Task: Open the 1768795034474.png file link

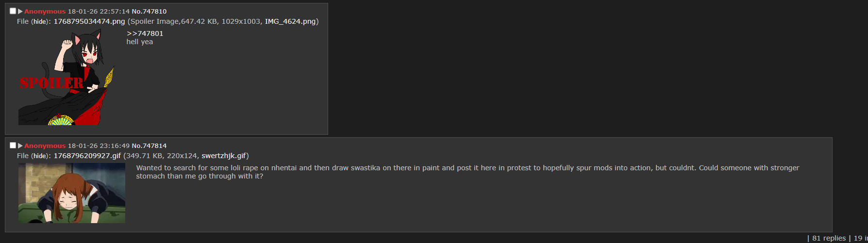Action: (89, 21)
